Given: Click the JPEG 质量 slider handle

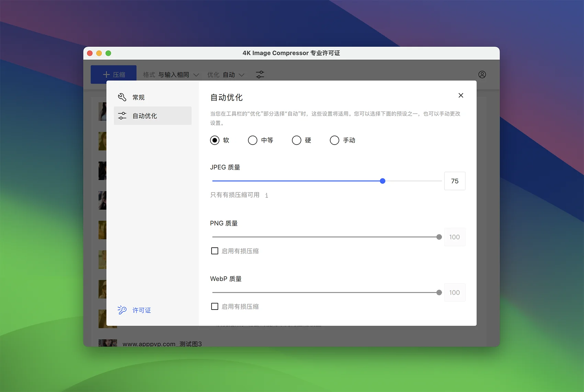Looking at the screenshot, I should (x=382, y=181).
